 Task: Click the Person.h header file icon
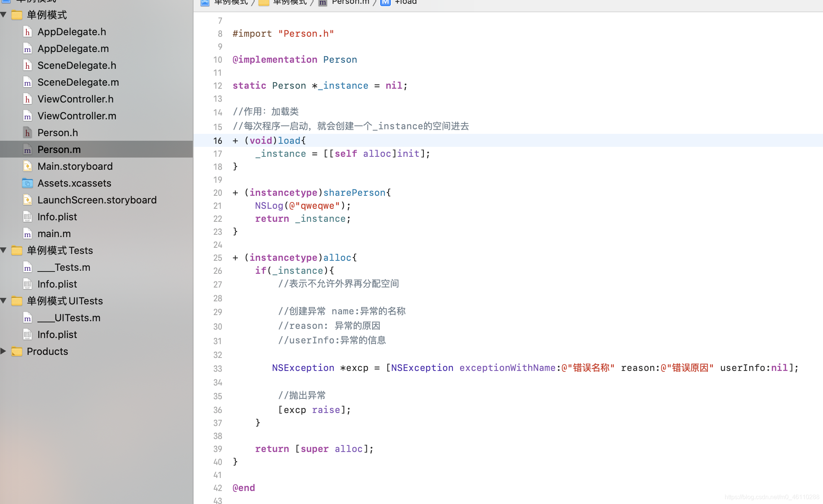(28, 132)
